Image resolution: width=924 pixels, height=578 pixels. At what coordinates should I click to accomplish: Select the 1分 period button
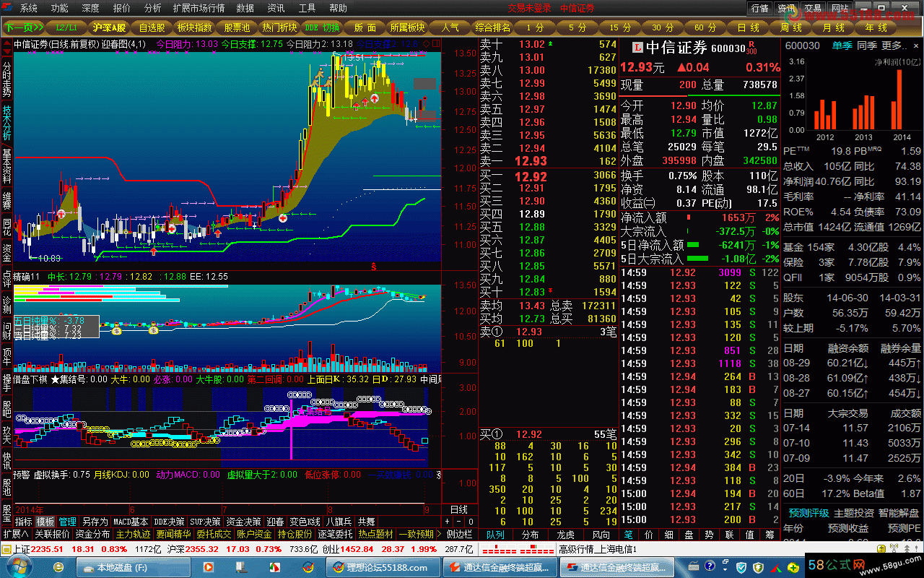click(x=535, y=27)
